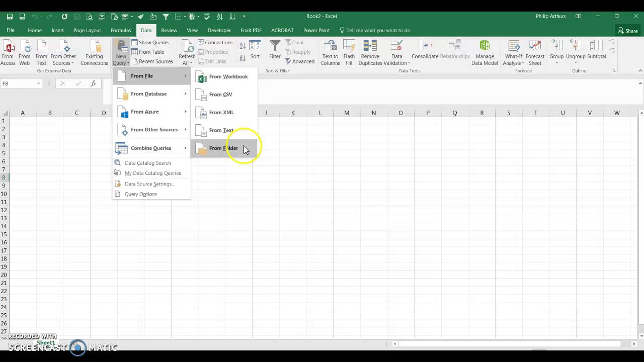Open My Data Catalog Queries
Image resolution: width=644 pixels, height=362 pixels.
point(151,173)
